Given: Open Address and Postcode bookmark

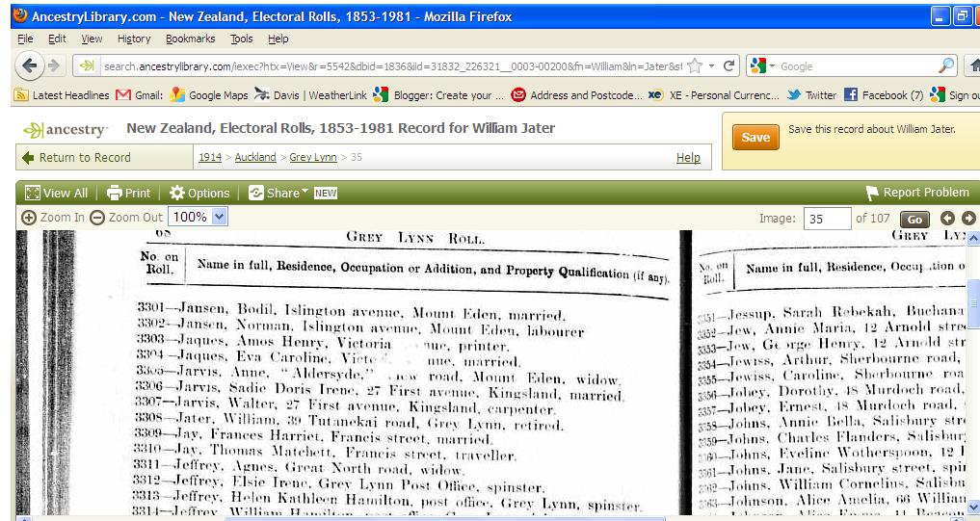Looking at the screenshot, I should pos(576,95).
